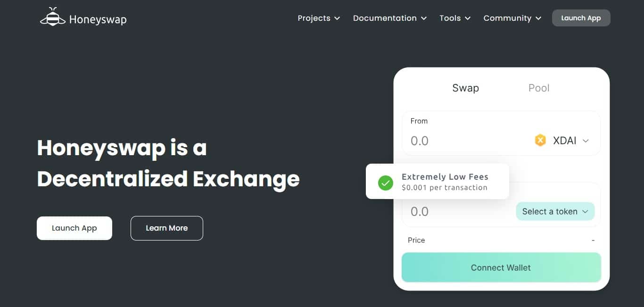Image resolution: width=644 pixels, height=307 pixels.
Task: Click the yellow XDAI token icon
Action: (540, 140)
